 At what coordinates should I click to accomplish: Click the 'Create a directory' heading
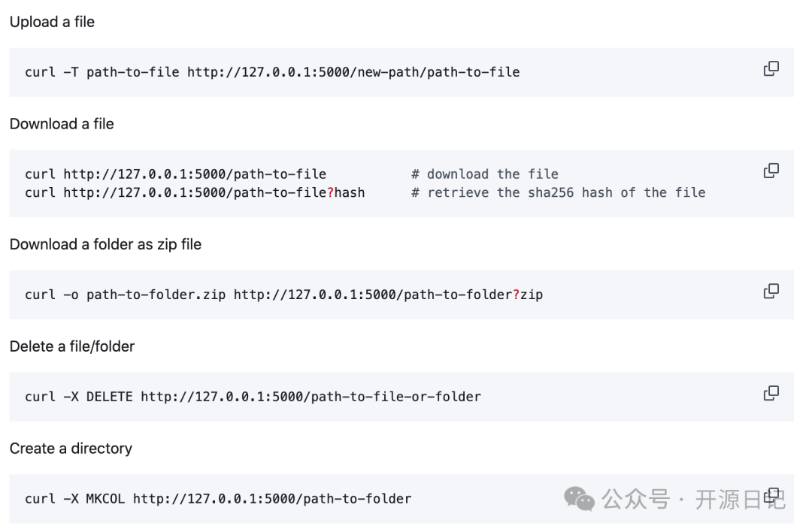coord(71,449)
